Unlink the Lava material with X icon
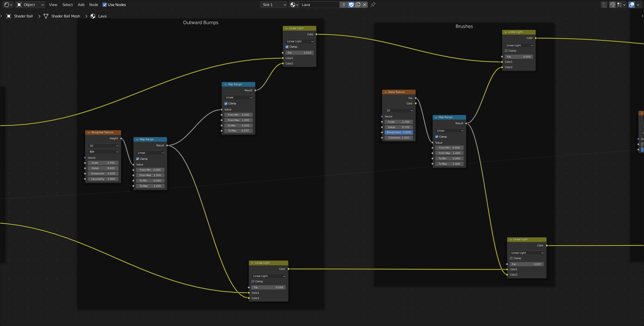 tap(365, 5)
